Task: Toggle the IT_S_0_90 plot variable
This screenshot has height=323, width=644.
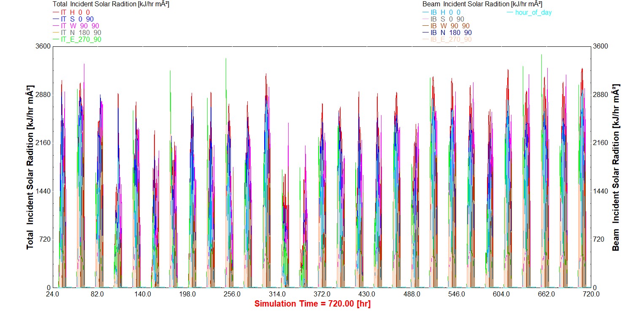Action: (x=73, y=19)
